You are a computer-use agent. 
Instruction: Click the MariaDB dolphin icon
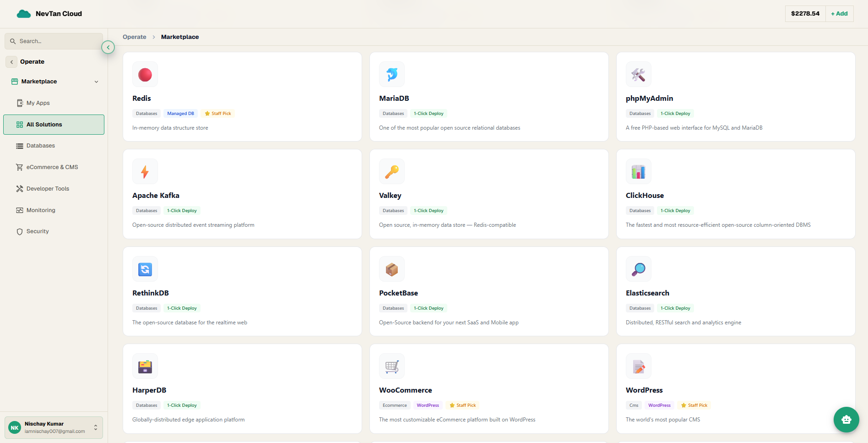[x=392, y=74]
